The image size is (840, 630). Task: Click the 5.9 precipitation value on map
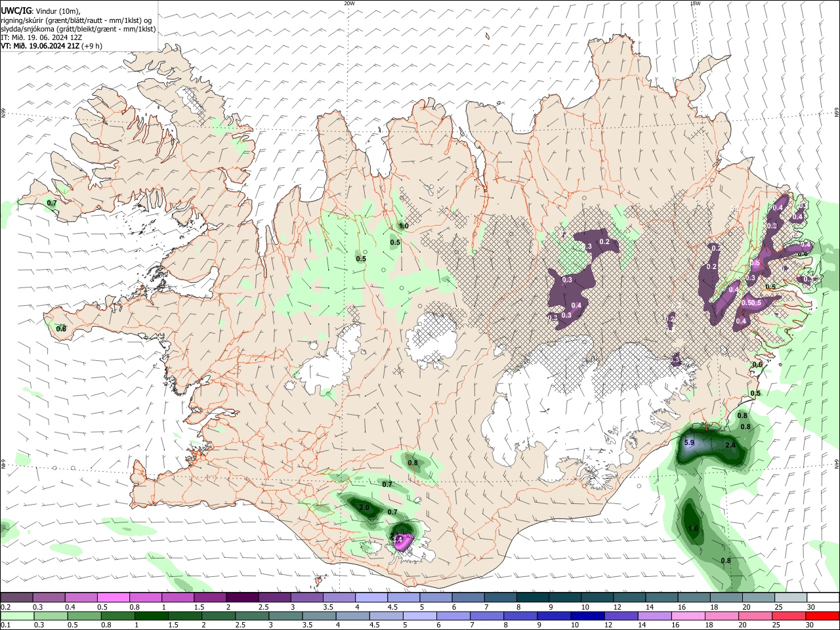[689, 443]
